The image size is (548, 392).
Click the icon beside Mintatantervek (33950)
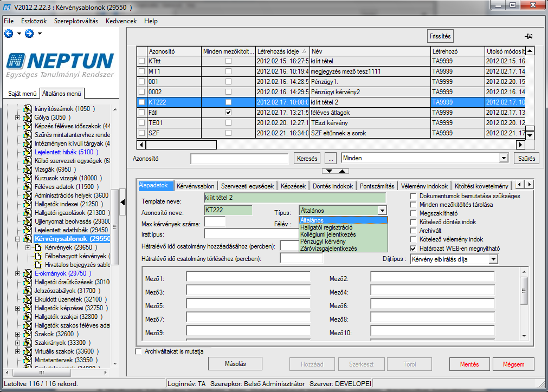28,360
